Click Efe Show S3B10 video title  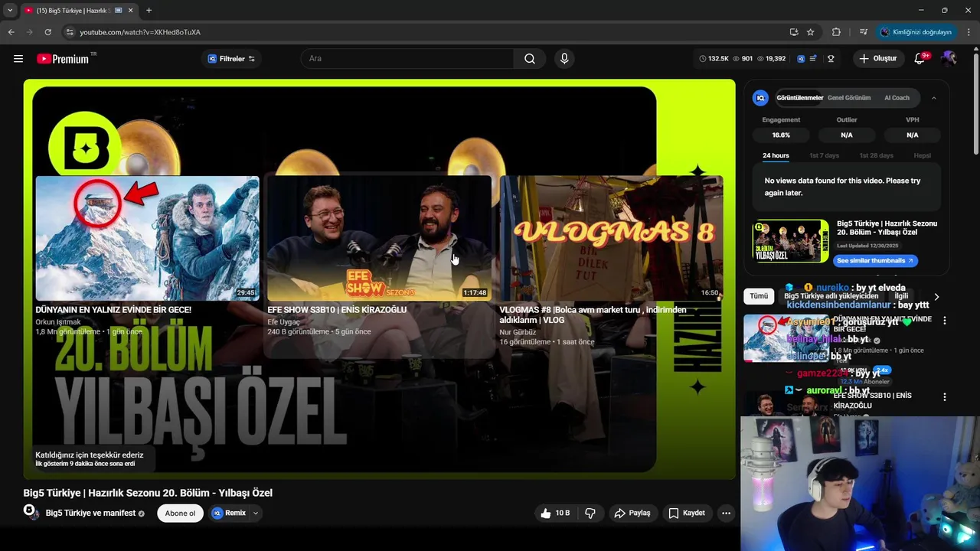[x=337, y=310]
